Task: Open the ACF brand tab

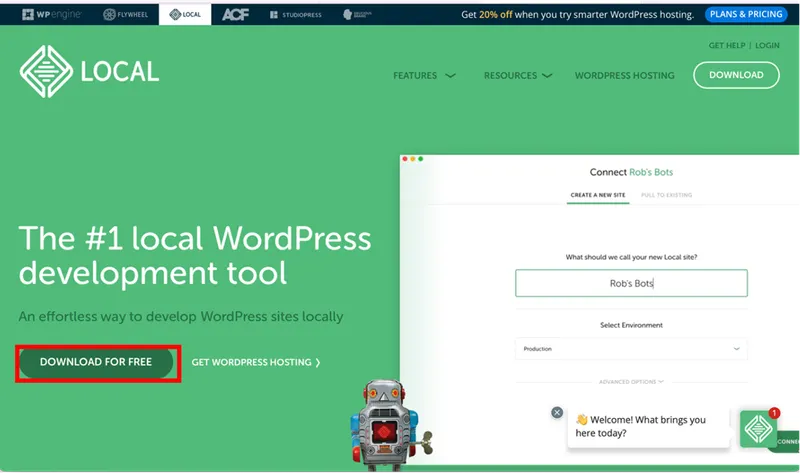Action: click(x=235, y=14)
